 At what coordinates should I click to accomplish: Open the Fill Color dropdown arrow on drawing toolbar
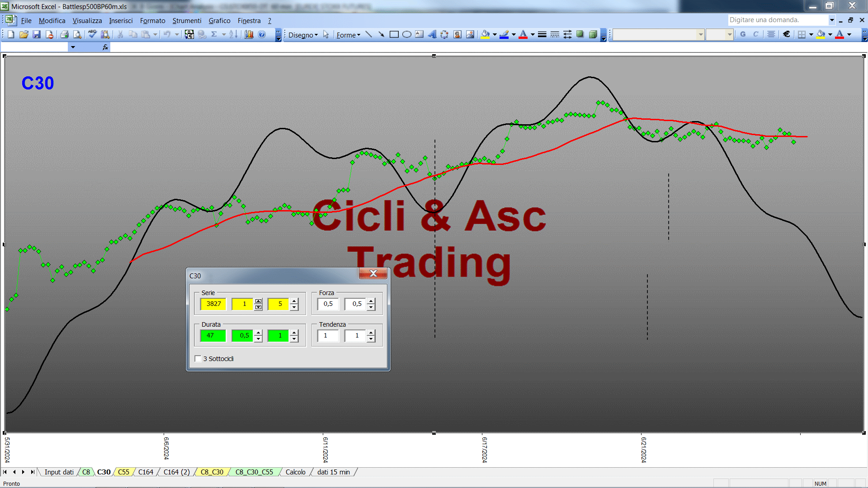pyautogui.click(x=495, y=35)
